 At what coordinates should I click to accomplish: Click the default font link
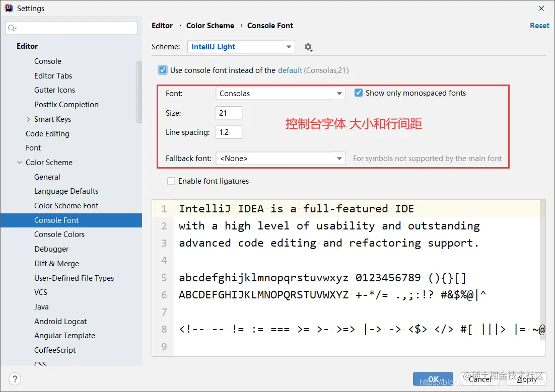[290, 70]
